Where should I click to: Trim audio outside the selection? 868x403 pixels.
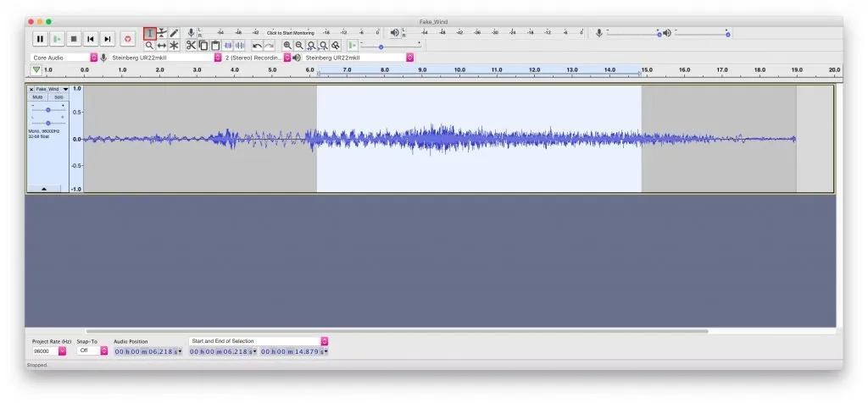[227, 46]
